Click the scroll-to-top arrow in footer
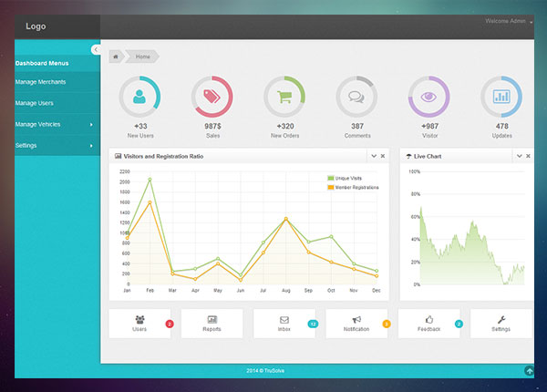 coord(529,371)
